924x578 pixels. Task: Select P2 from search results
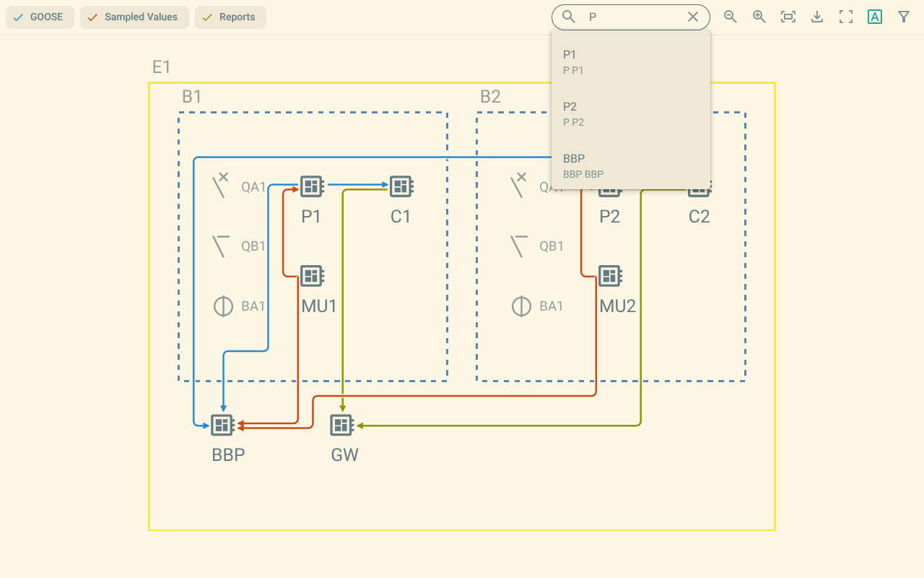631,114
